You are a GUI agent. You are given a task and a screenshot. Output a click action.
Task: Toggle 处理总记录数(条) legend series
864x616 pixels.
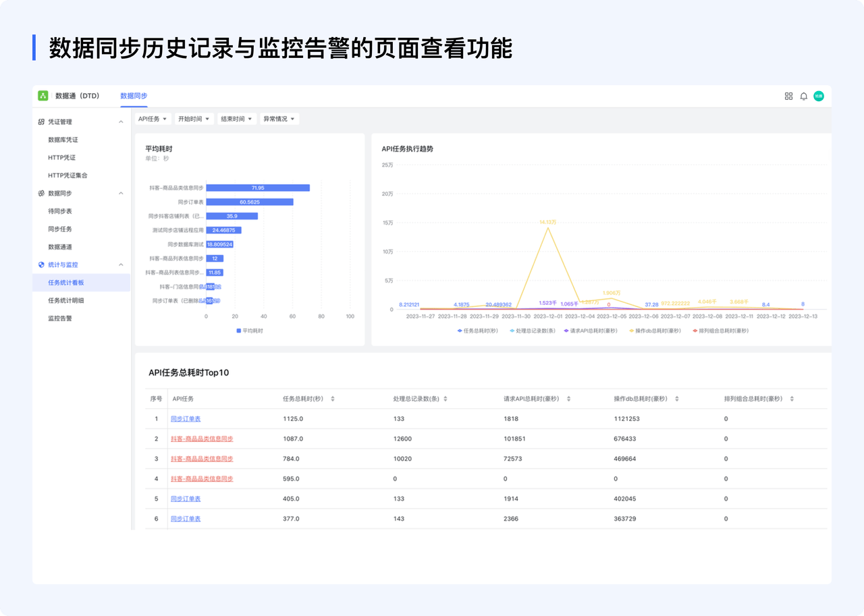click(532, 331)
